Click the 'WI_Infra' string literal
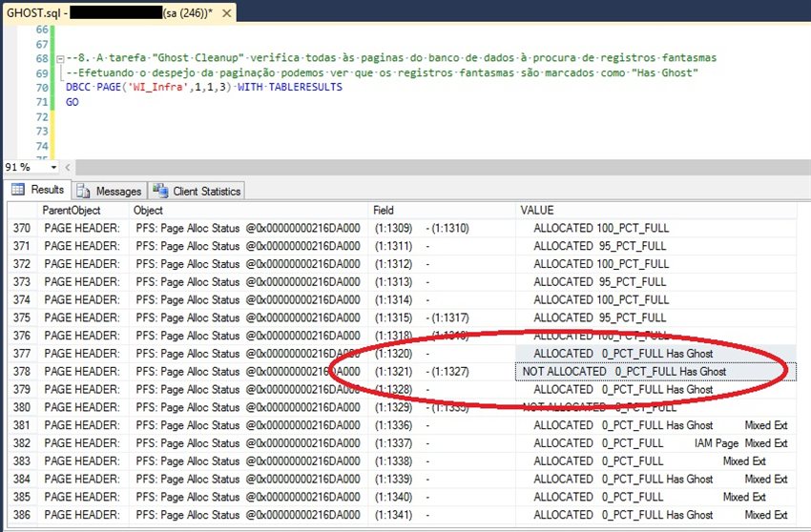The height and width of the screenshot is (532, 811). point(157,87)
